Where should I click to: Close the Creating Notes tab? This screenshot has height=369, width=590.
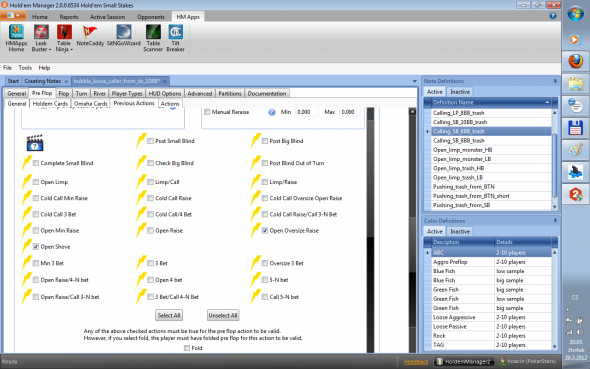67,81
